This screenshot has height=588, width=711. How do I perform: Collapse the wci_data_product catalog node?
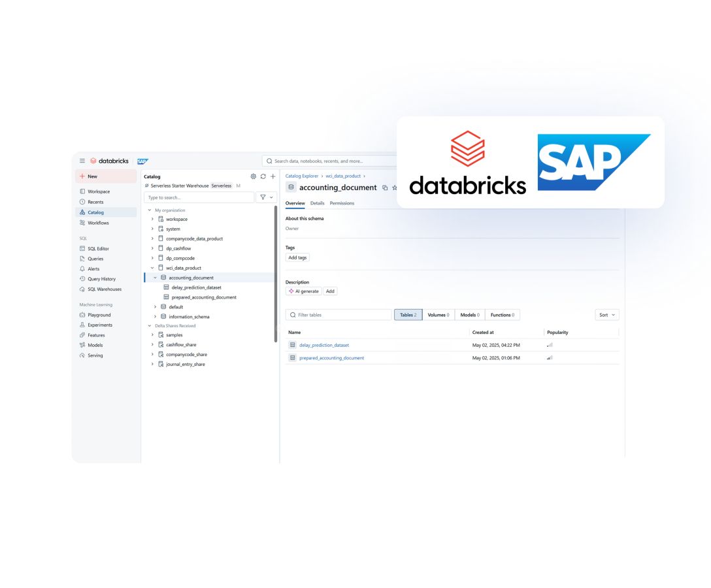coord(152,268)
